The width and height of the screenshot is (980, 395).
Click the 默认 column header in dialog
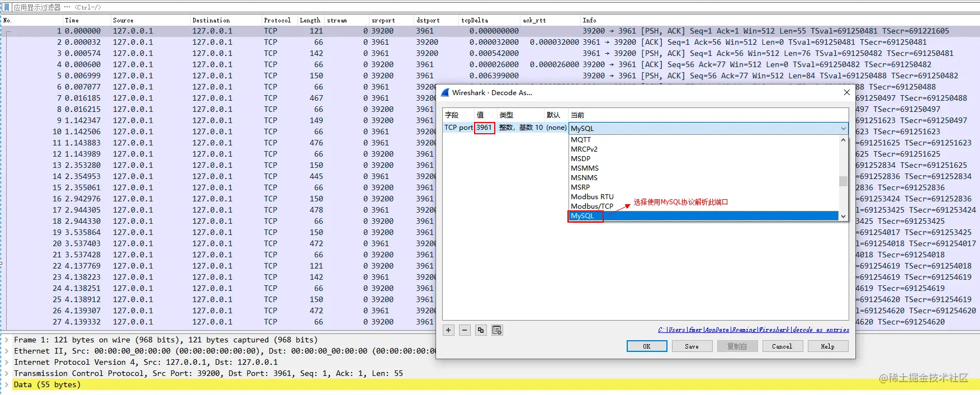coord(556,115)
